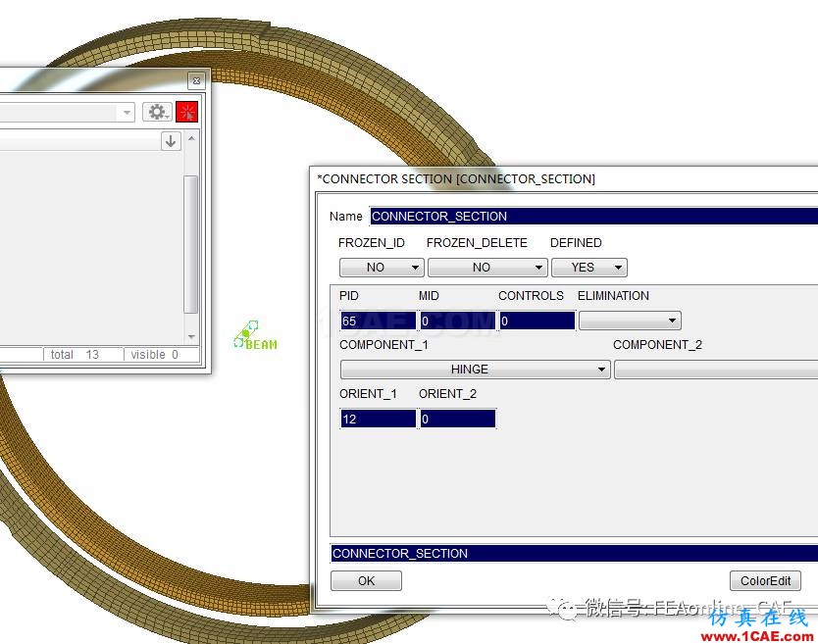818x644 pixels.
Task: Open the FROZEN_ID dropdown set to NO
Action: tap(382, 268)
